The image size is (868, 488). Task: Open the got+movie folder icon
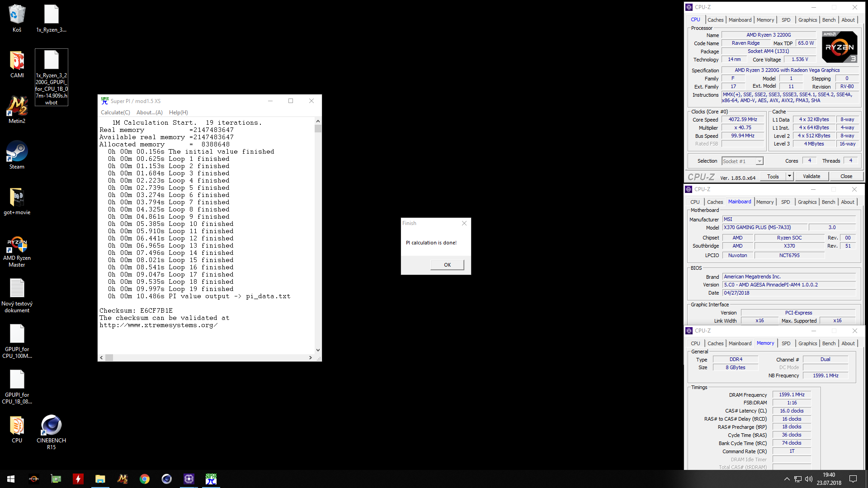tap(17, 201)
